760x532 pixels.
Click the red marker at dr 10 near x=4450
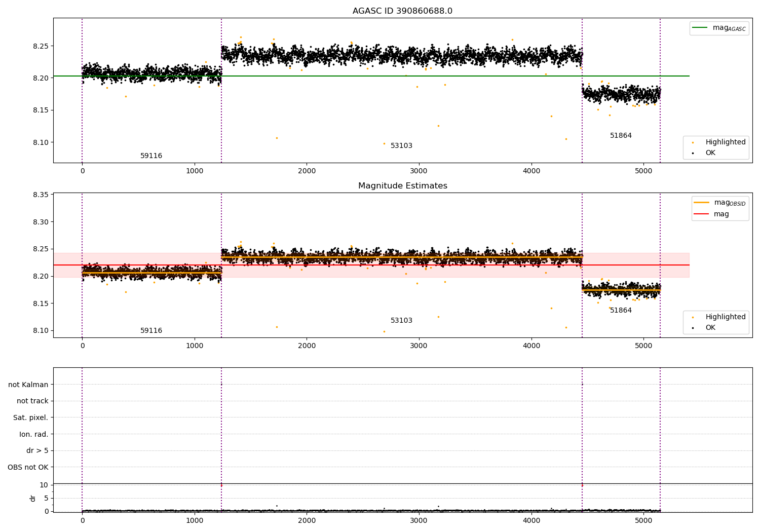582,485
